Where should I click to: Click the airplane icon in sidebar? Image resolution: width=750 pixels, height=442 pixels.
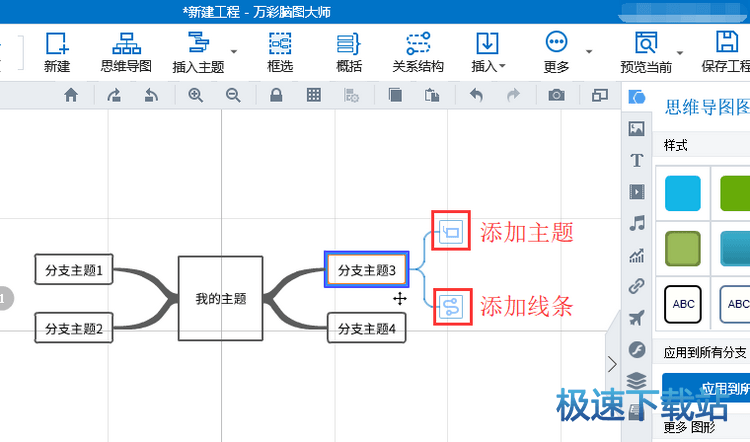637,318
